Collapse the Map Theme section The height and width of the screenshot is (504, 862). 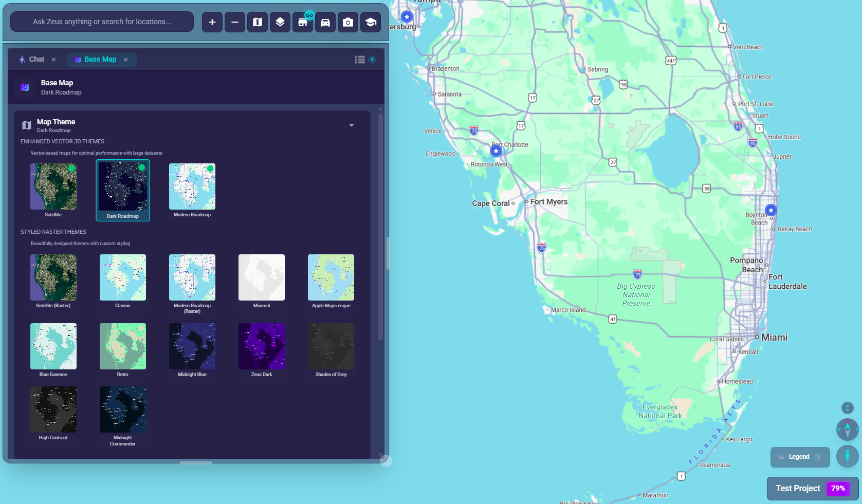tap(352, 125)
